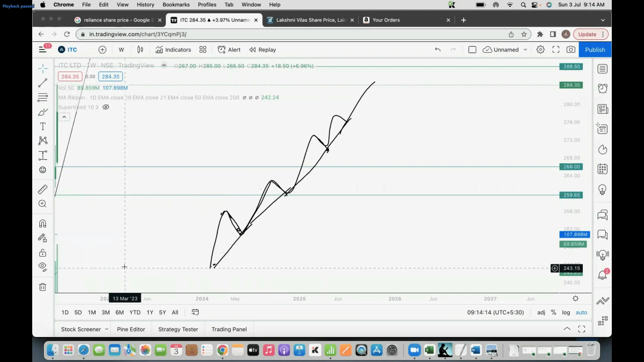644x362 pixels.
Task: Open the Bookmarks menu in menu bar
Action: click(176, 5)
